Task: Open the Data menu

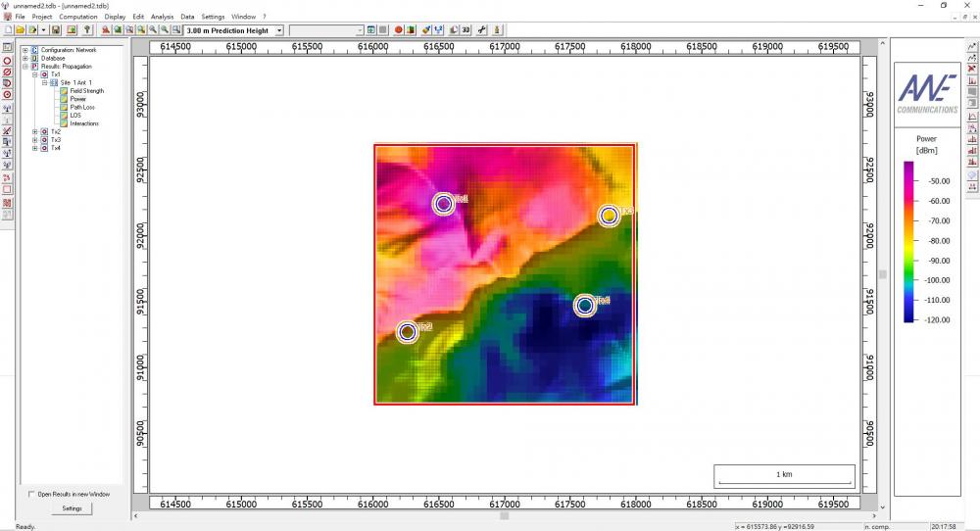Action: pyautogui.click(x=187, y=17)
